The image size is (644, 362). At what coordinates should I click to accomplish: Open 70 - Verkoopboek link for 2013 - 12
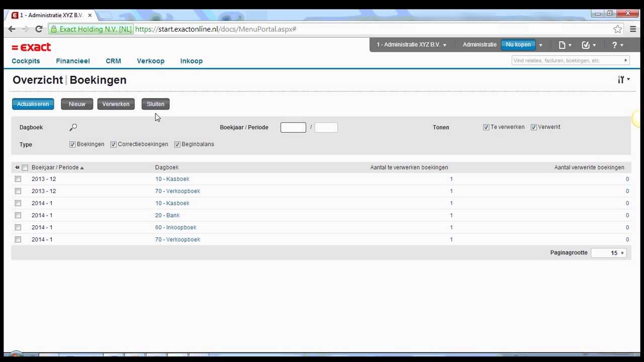178,191
